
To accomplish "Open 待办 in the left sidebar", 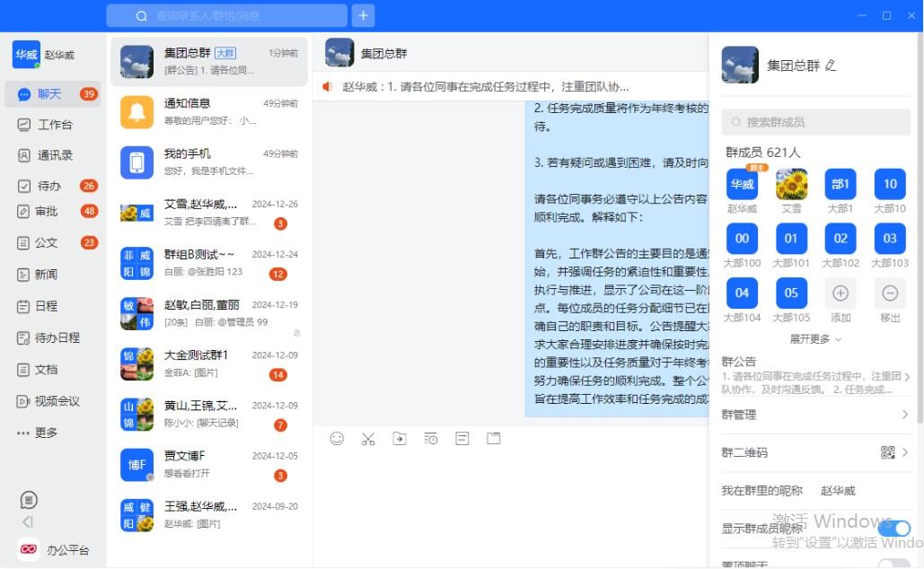I will point(48,186).
